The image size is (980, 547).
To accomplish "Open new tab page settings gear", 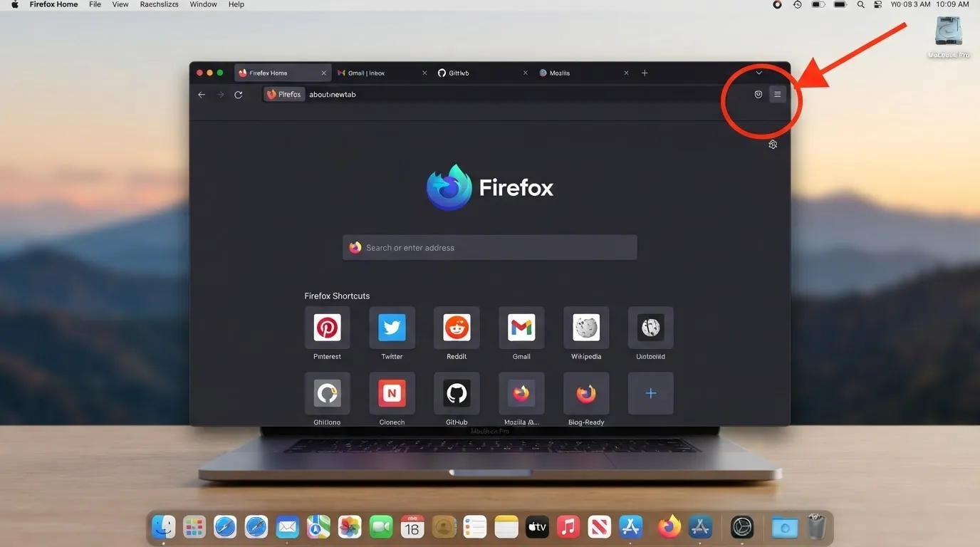I will tap(773, 145).
